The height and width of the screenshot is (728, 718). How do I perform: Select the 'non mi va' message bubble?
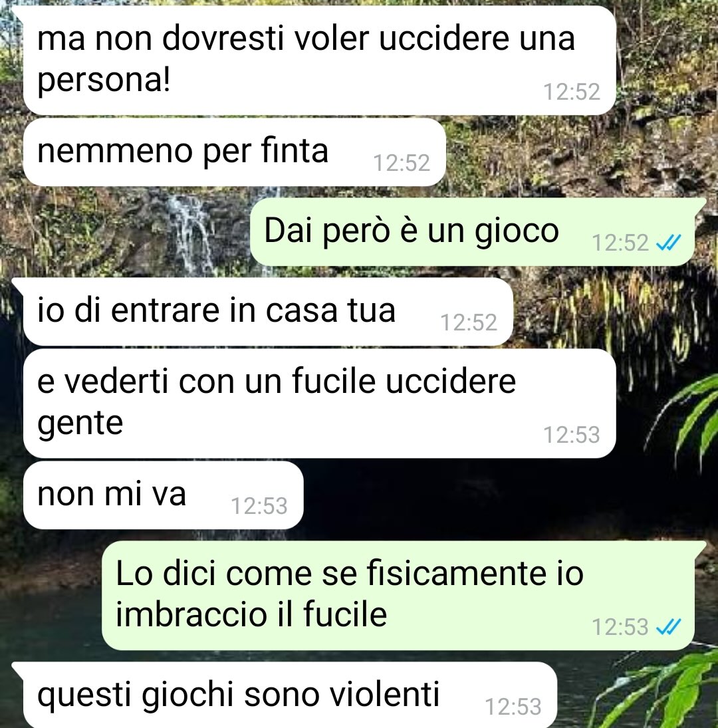164,495
